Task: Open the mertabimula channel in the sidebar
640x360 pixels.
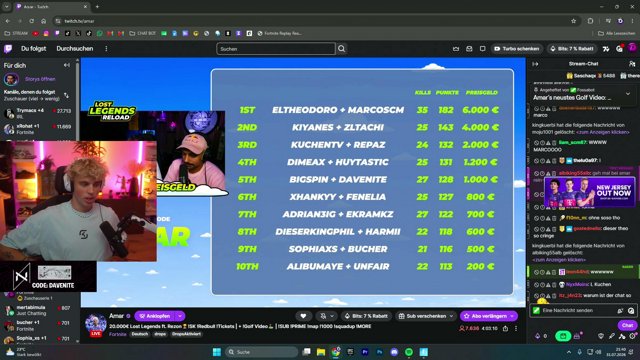Action: 38,310
